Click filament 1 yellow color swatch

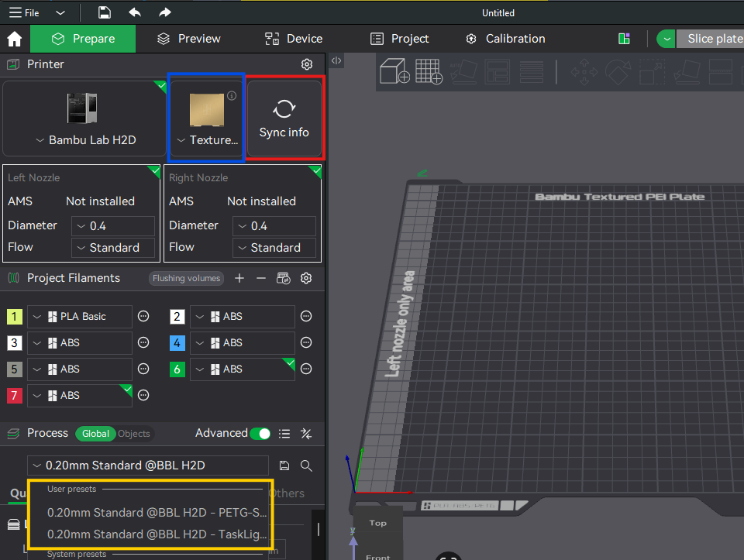click(x=15, y=316)
